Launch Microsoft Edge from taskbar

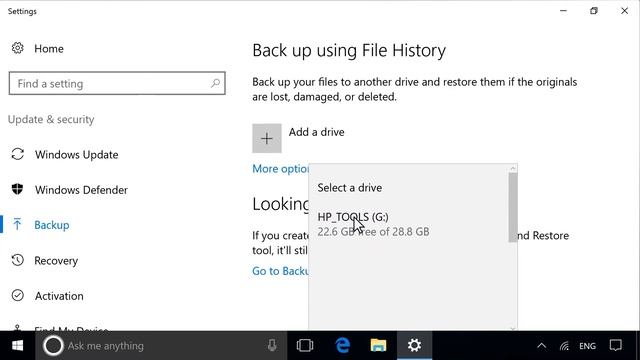[x=342, y=346]
